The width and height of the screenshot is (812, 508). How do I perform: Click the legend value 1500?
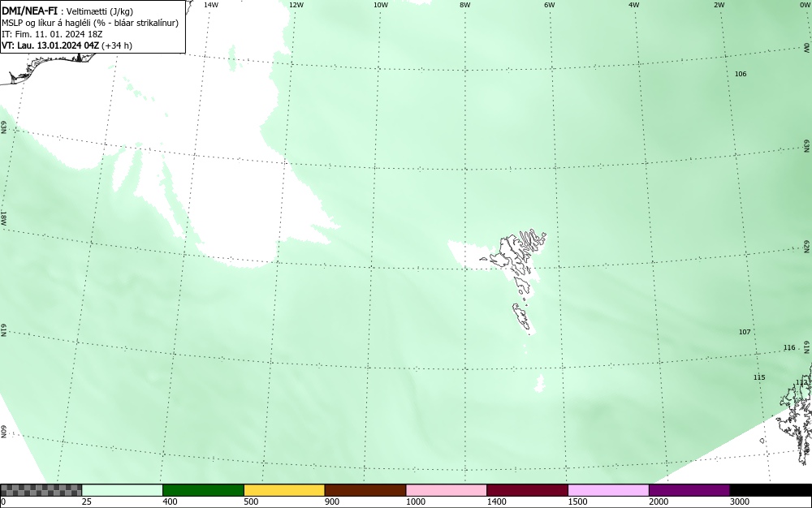(577, 502)
